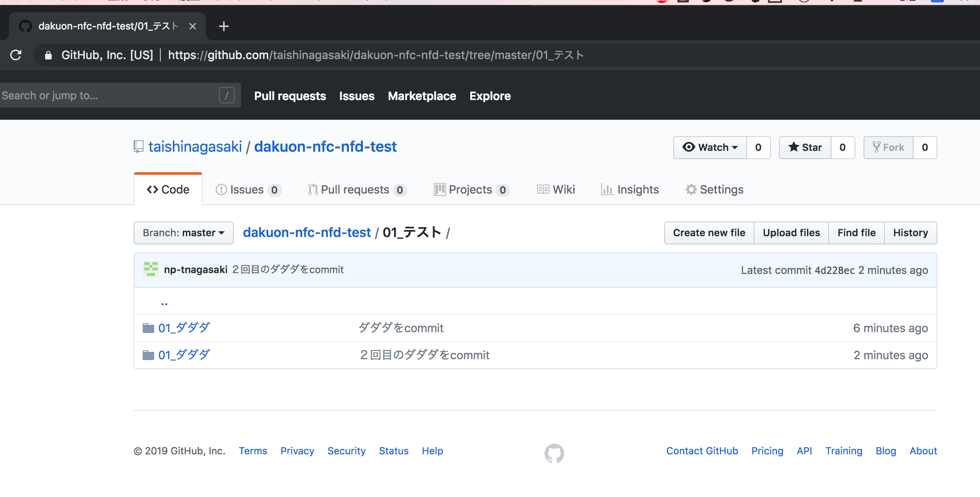Open the Branch: master selector
Viewport: 980px width, 497px height.
183,233
